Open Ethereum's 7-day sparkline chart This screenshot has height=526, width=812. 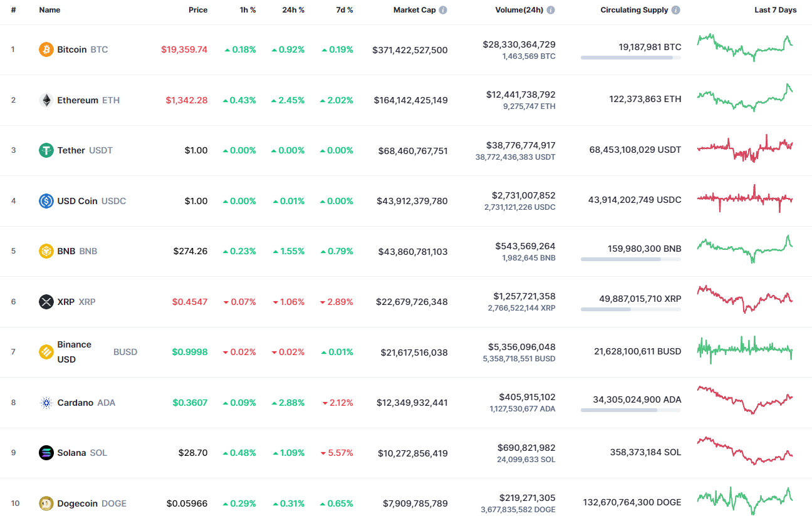pos(745,98)
